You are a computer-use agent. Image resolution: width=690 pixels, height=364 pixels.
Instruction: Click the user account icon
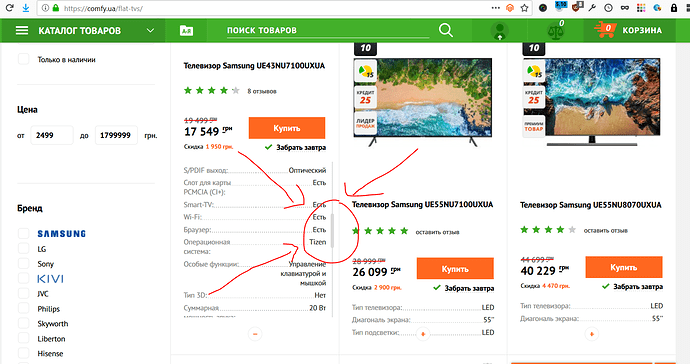click(499, 31)
